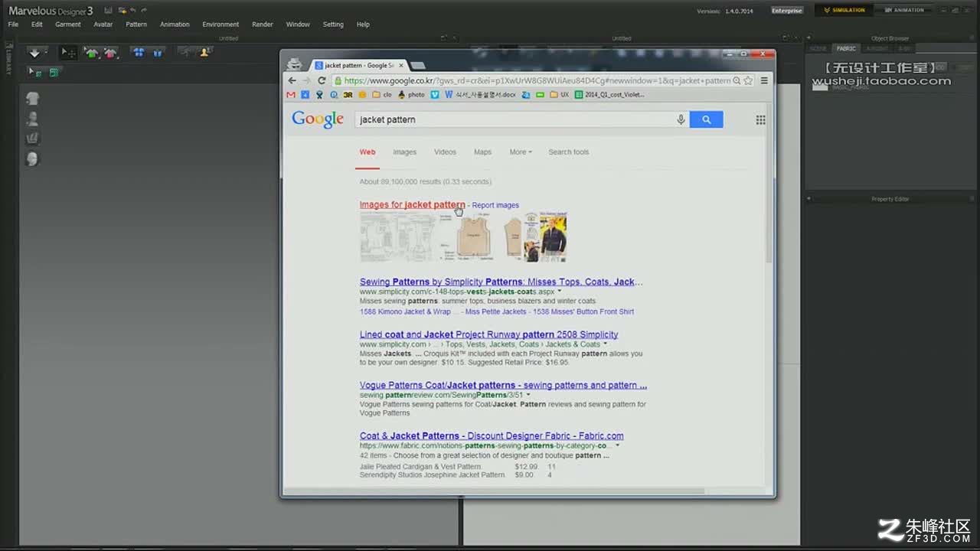Image resolution: width=980 pixels, height=551 pixels.
Task: Open the UX bookmarks folder
Action: click(558, 95)
